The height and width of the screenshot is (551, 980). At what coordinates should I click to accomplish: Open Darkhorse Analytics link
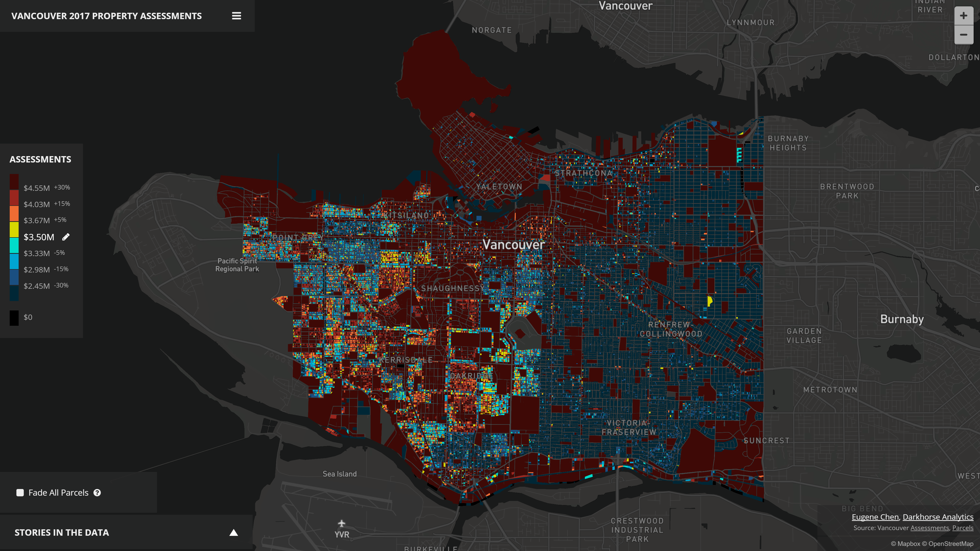click(938, 517)
